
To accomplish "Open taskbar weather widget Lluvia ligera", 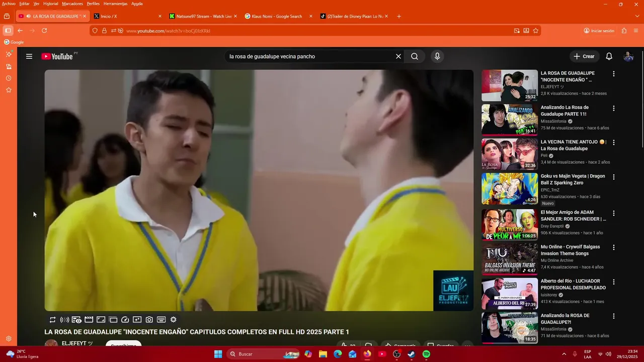I will tap(23, 354).
